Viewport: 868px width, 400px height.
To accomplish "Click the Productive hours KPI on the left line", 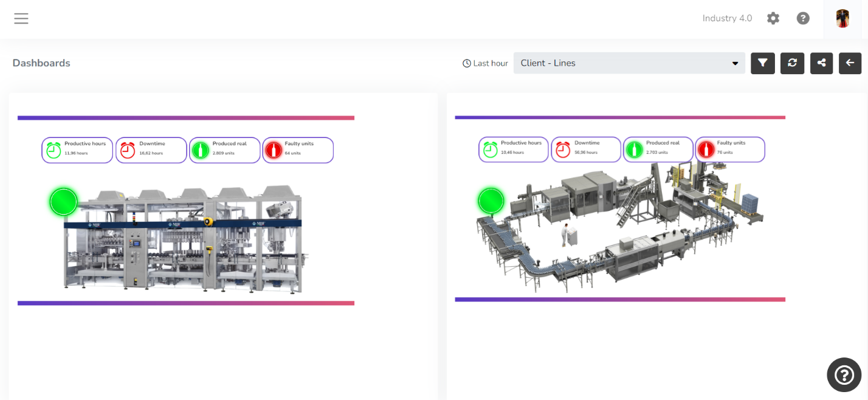I will coord(77,150).
